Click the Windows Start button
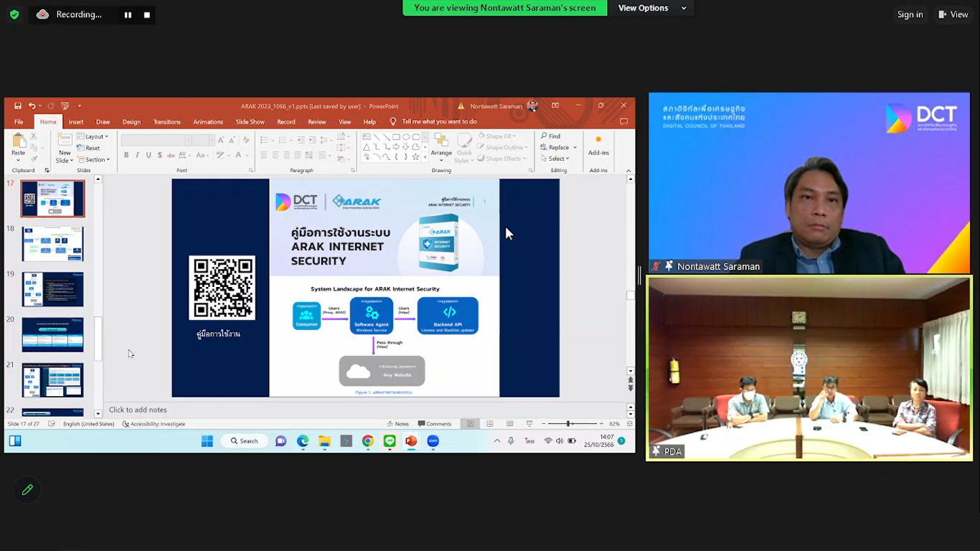This screenshot has height=551, width=980. point(207,441)
